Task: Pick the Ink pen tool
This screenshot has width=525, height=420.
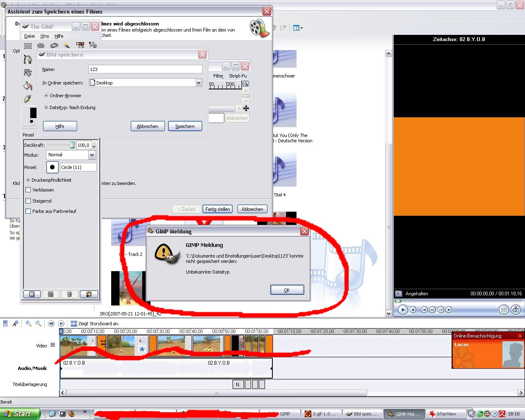Action: [27, 99]
